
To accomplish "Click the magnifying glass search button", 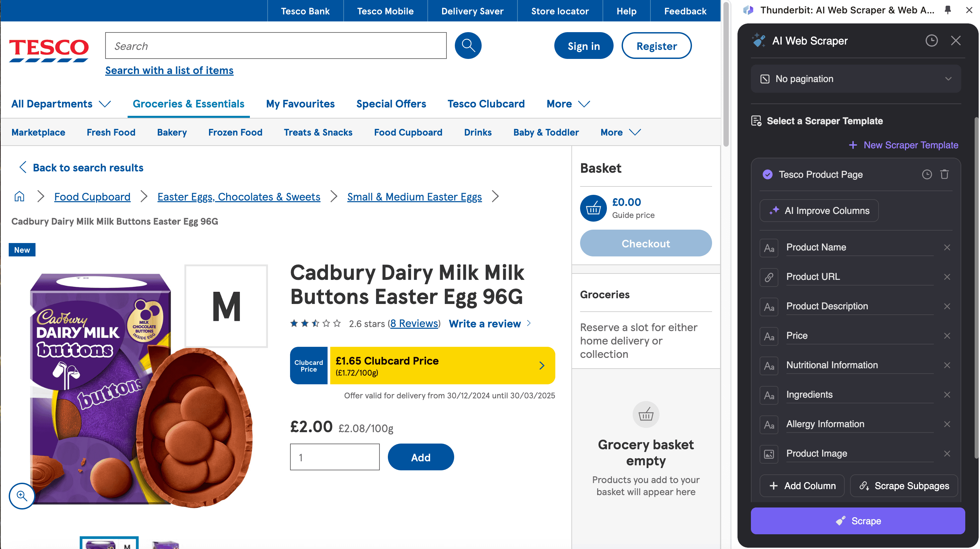I will [x=468, y=46].
